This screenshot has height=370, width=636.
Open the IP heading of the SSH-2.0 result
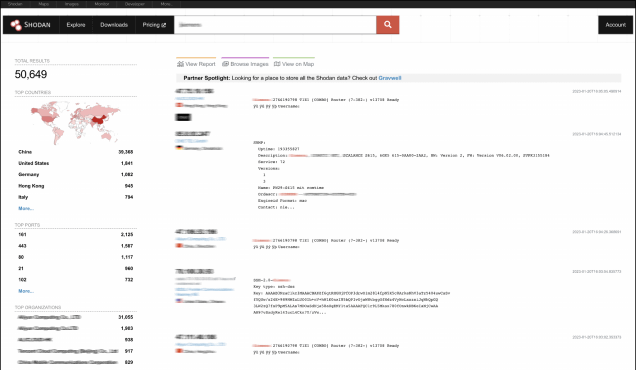tap(195, 271)
